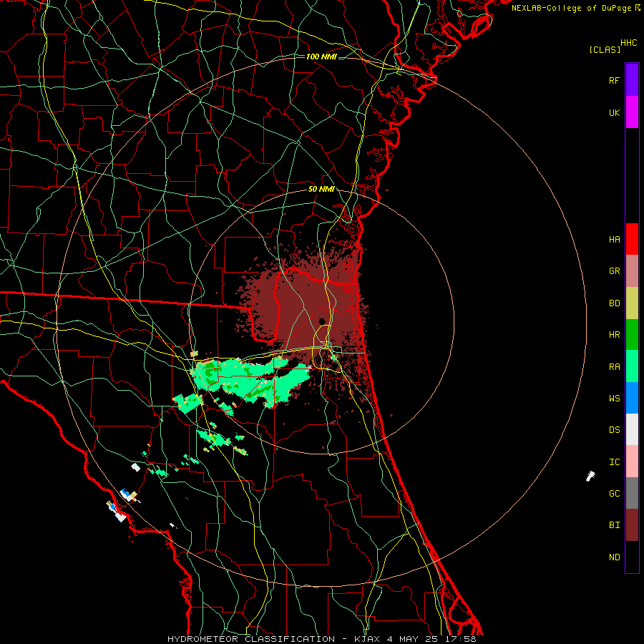The height and width of the screenshot is (644, 644).
Task: Click the ND legend label
Action: click(614, 557)
